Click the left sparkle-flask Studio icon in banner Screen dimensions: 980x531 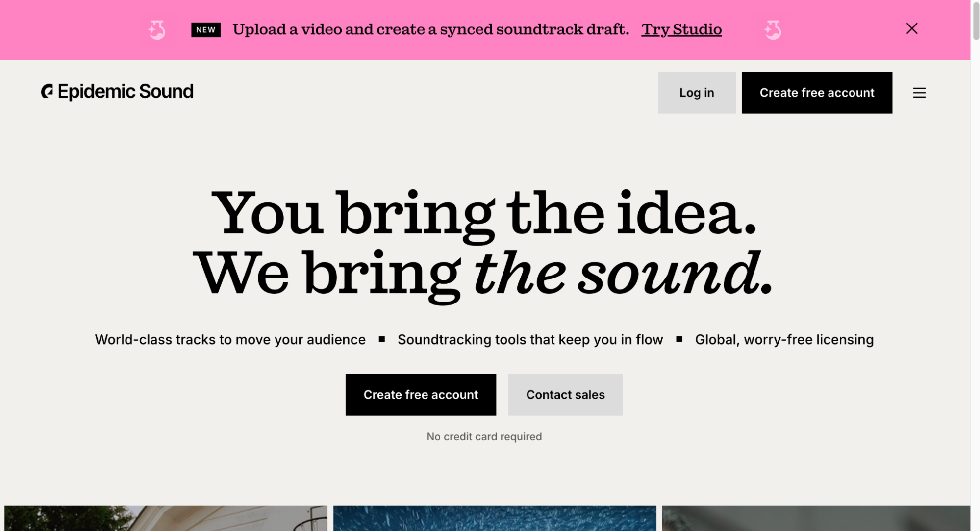tap(157, 29)
